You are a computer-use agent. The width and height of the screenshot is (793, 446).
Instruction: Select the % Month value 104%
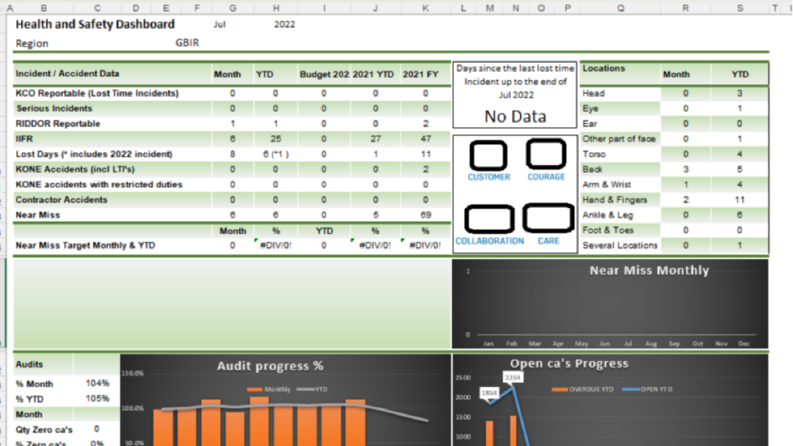click(97, 383)
